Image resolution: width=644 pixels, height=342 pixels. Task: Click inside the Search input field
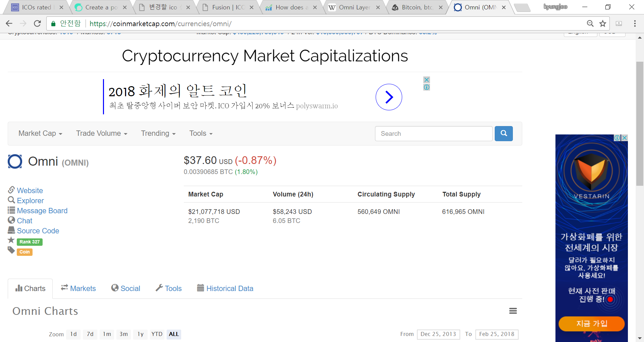[433, 133]
